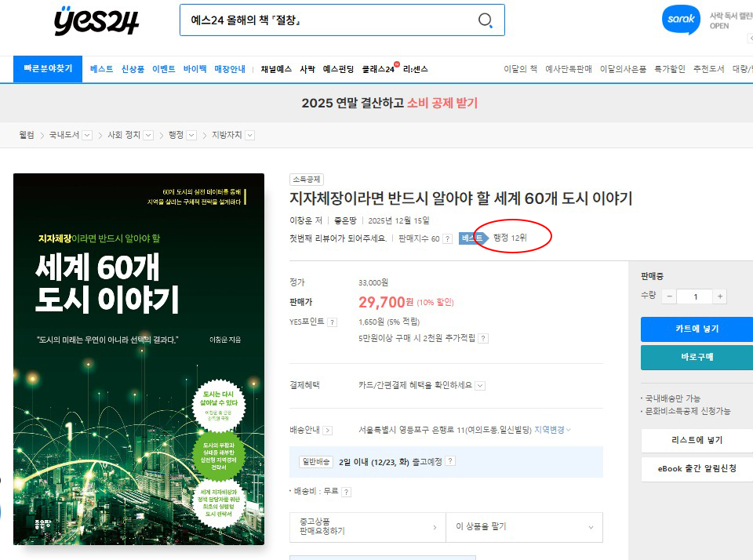Open 배송안내 arrow icon

[x=327, y=430]
